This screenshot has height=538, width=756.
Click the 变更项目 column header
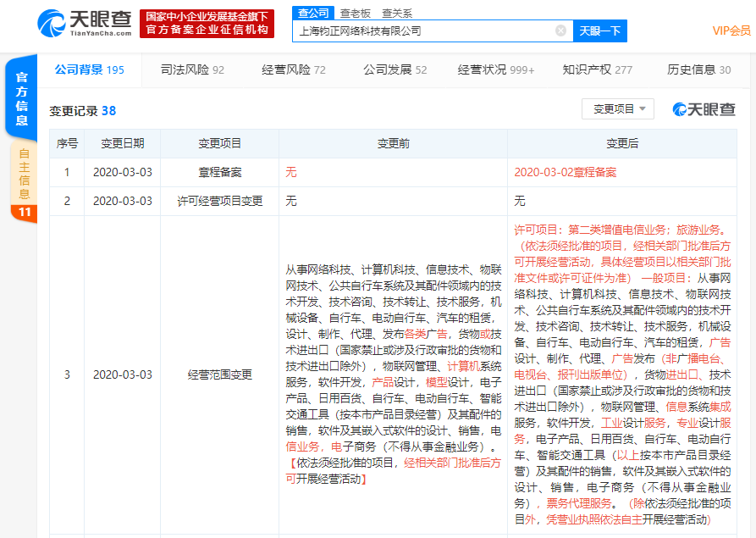219,143
